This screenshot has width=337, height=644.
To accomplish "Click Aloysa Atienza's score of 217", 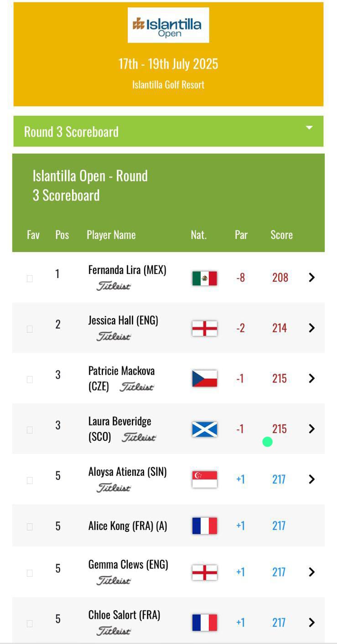I will [x=279, y=479].
